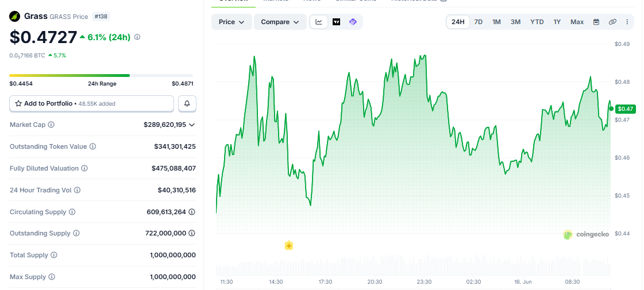Open the calendar date range icon

click(596, 22)
